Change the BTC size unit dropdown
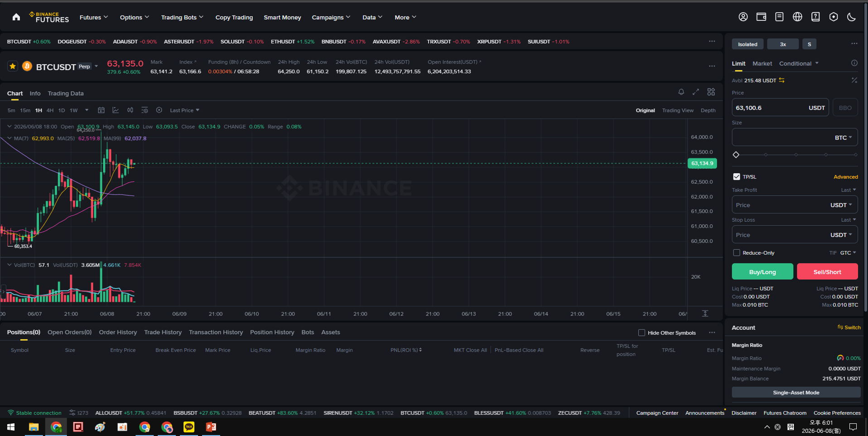Image resolution: width=868 pixels, height=436 pixels. tap(844, 137)
